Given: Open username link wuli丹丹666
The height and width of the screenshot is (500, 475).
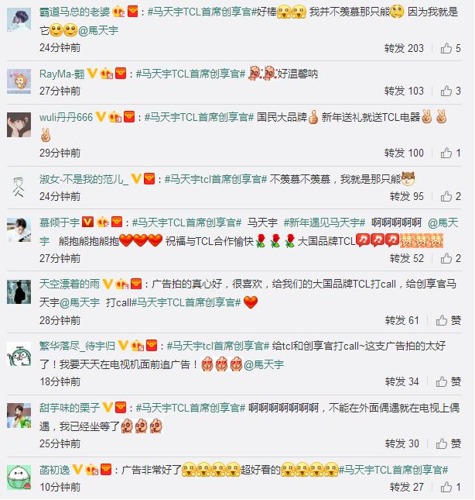Looking at the screenshot, I should [66, 117].
